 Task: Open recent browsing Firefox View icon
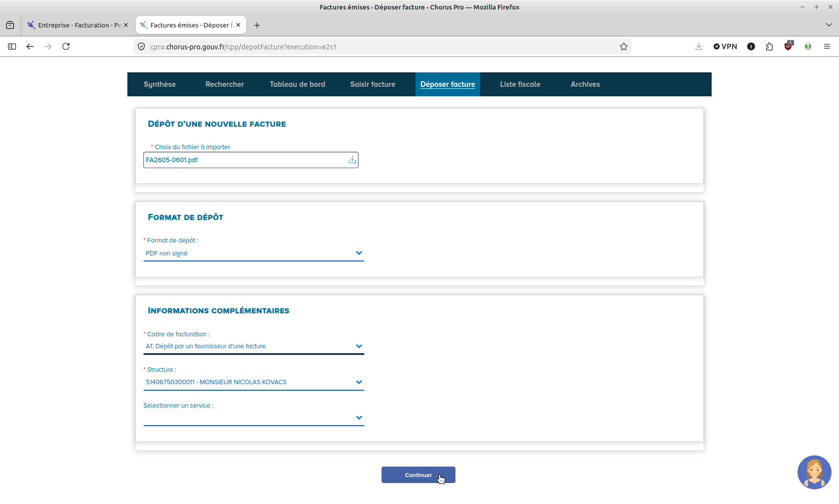10,25
